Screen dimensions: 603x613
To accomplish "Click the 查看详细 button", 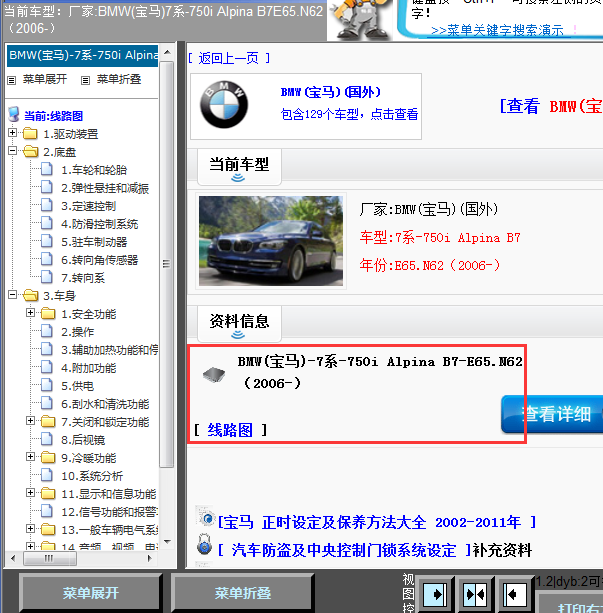I will point(552,414).
